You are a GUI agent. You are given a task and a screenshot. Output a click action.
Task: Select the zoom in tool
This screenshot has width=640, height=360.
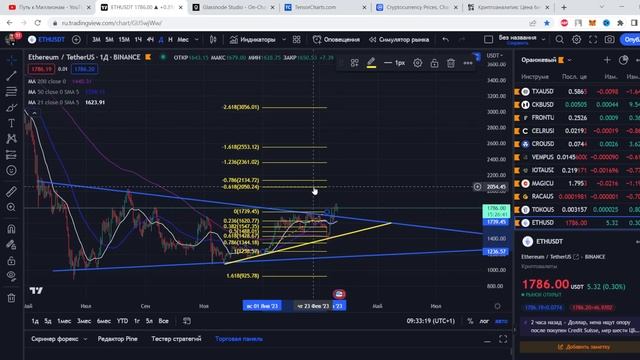pos(11,207)
